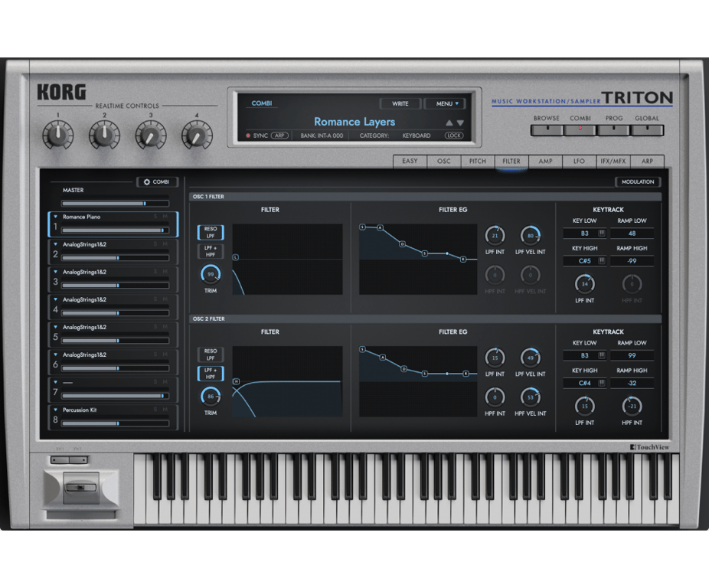Screen dimensions: 709x588
Task: Select RESO LPF filter type in OSC 1
Action: (211, 233)
